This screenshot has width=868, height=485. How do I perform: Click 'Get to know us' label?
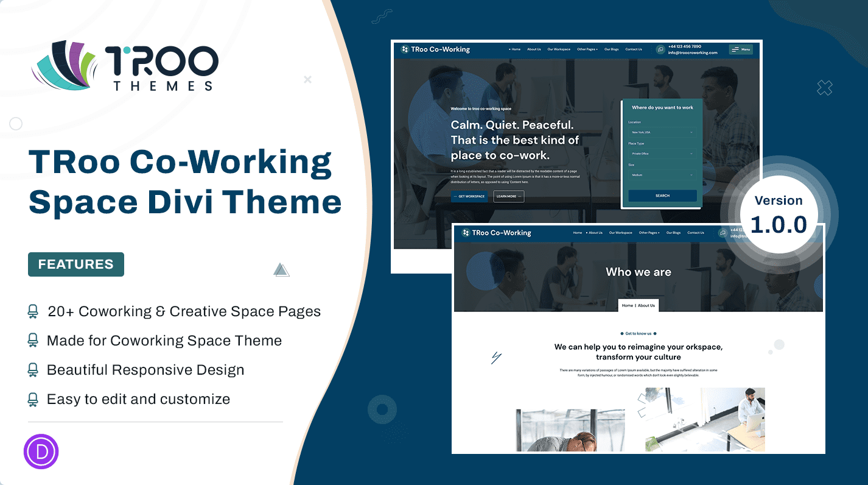pyautogui.click(x=639, y=333)
